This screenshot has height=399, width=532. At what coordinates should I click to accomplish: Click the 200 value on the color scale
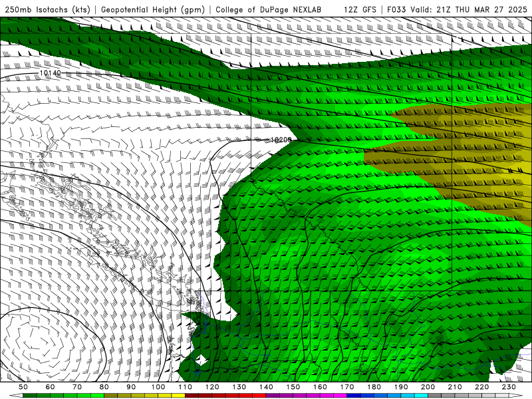[x=428, y=387]
